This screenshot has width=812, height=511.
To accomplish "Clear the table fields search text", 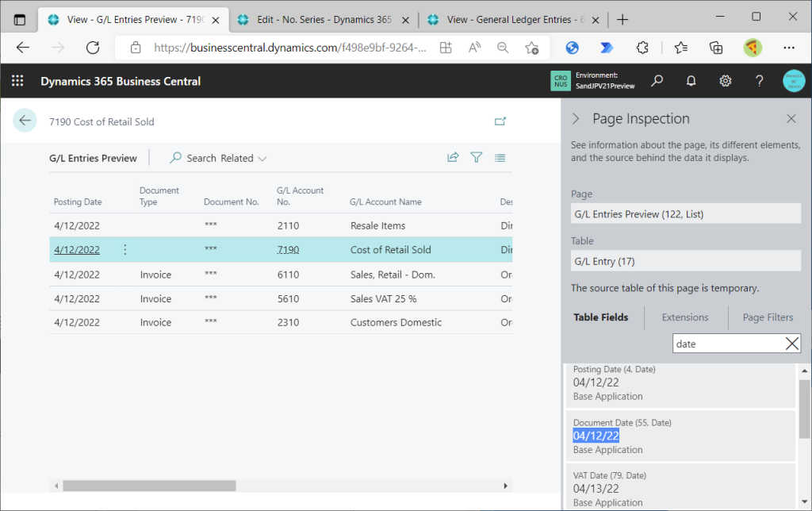I will coord(791,344).
